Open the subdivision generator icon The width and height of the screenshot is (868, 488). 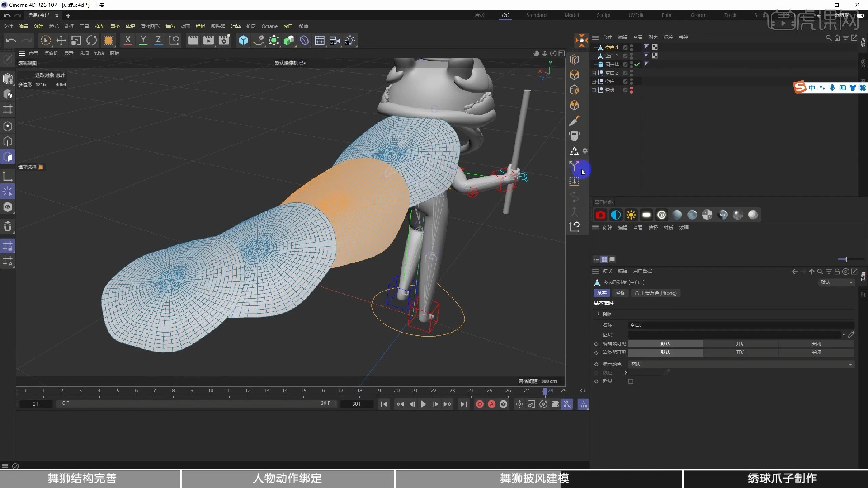[x=274, y=41]
